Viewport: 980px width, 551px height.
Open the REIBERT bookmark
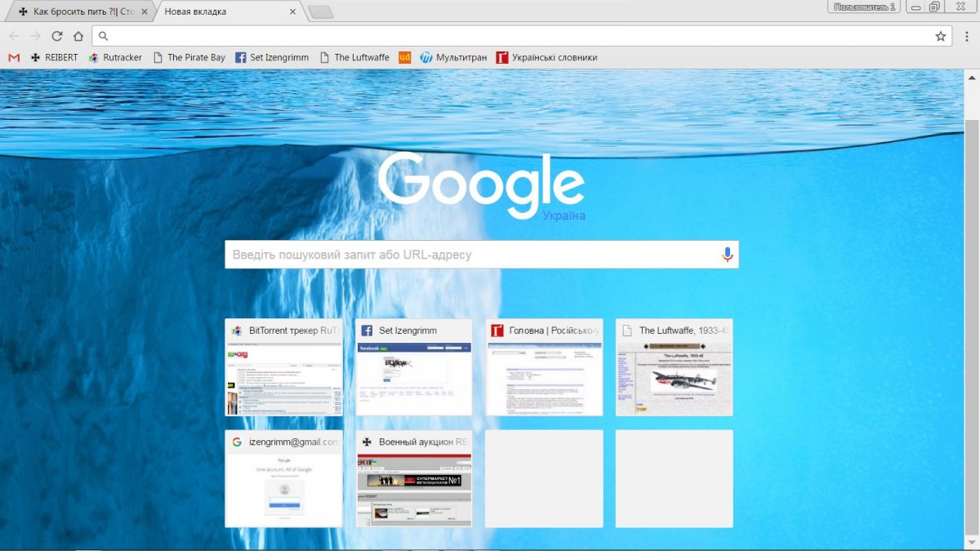[x=54, y=58]
